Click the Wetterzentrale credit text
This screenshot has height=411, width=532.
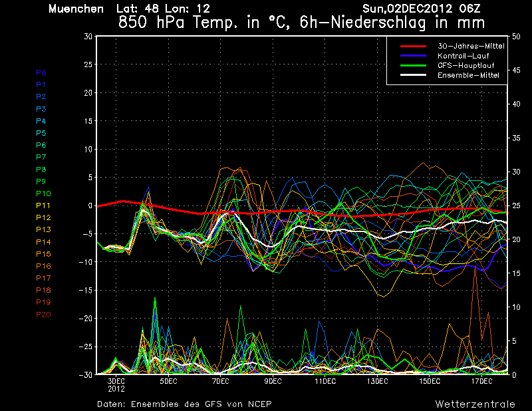point(475,404)
